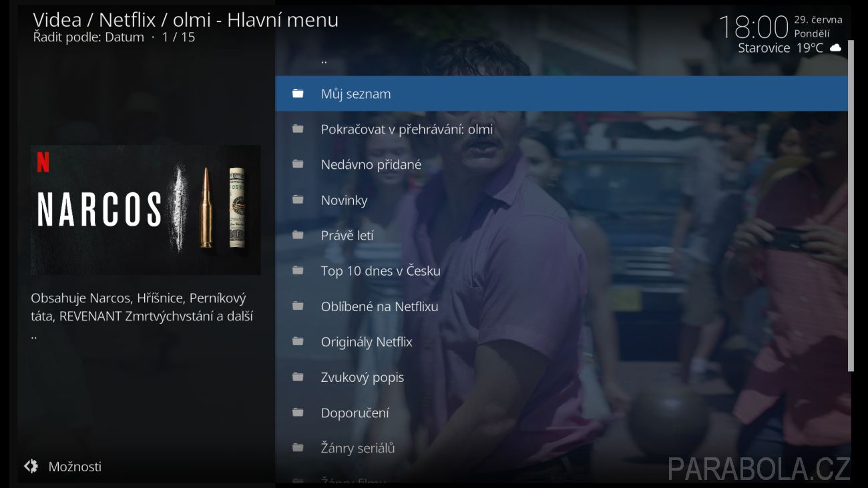Click folder icon beside Oblíbené na Netflixu
This screenshot has height=488, width=868.
click(298, 306)
